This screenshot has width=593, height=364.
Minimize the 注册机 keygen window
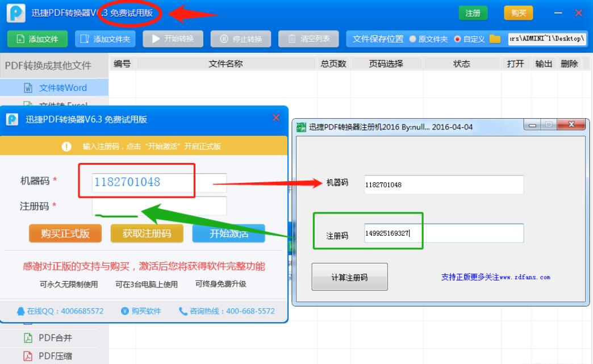click(532, 125)
